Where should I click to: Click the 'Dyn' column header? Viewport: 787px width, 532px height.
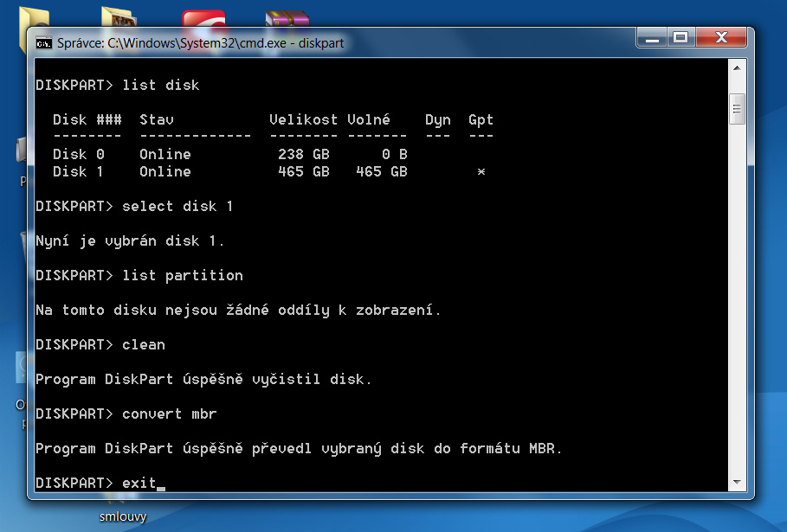pos(438,120)
